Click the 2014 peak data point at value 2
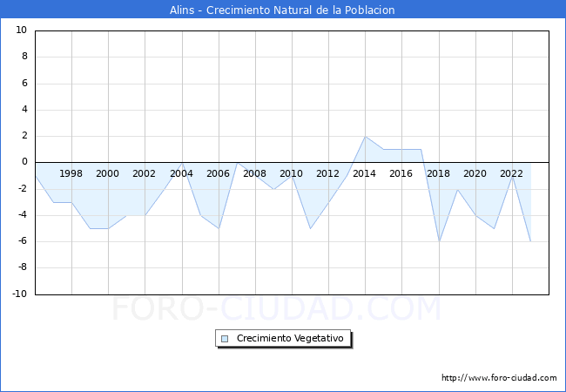This screenshot has height=392, width=566. (366, 137)
